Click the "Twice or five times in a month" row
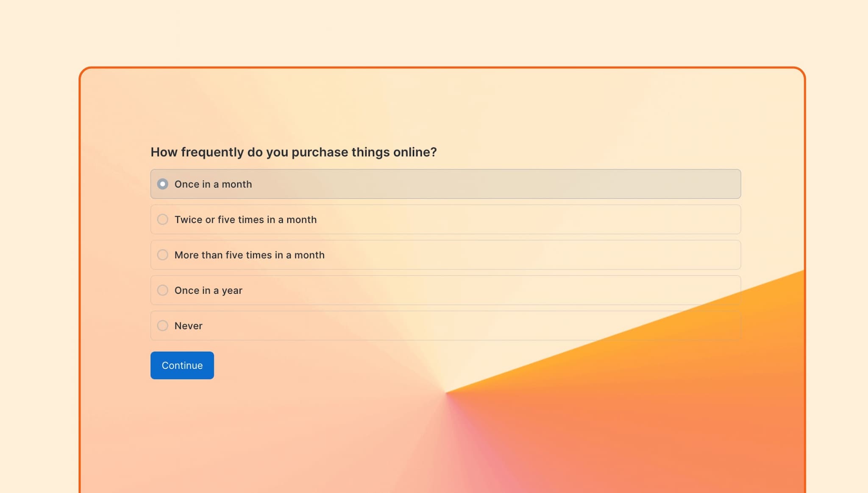Image resolution: width=868 pixels, height=493 pixels. (424, 220)
